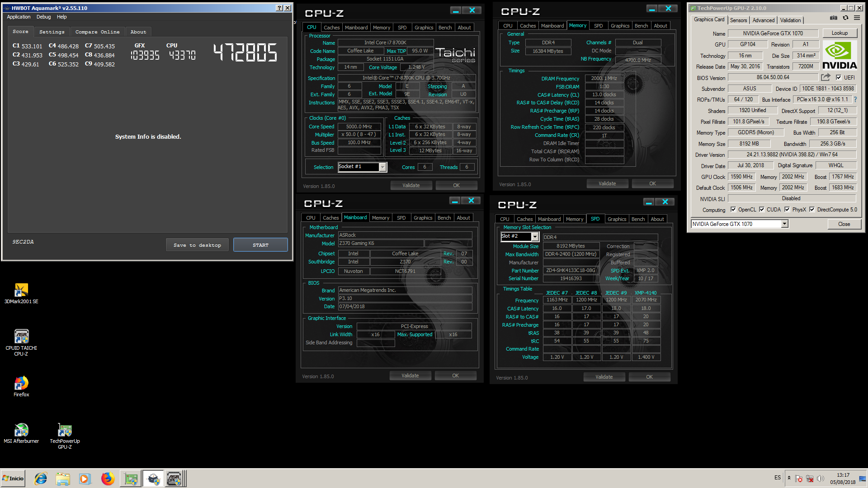Click the Close button in GPU-Z
This screenshot has height=488, width=868.
pyautogui.click(x=844, y=224)
